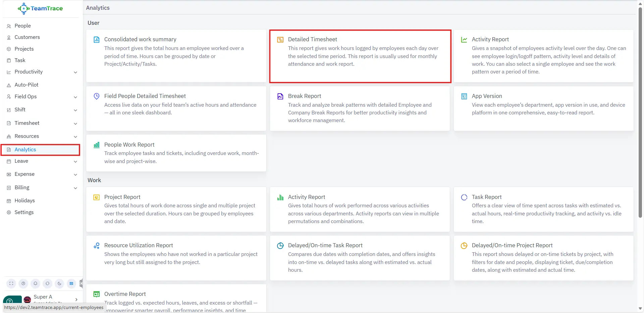
Task: Toggle dark mode with the moon icon
Action: click(x=59, y=283)
